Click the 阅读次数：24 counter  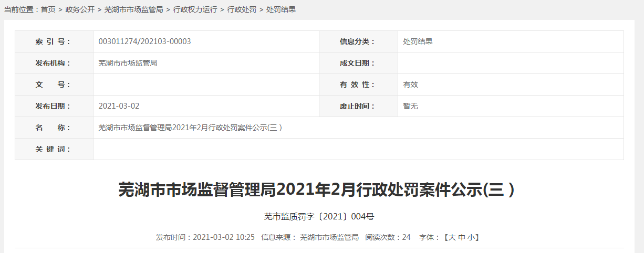[x=388, y=237]
